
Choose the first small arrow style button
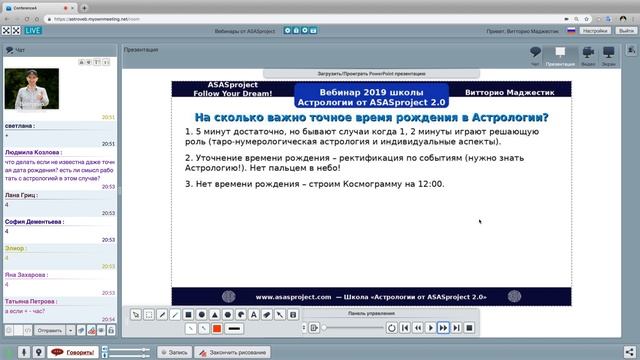click(191, 329)
